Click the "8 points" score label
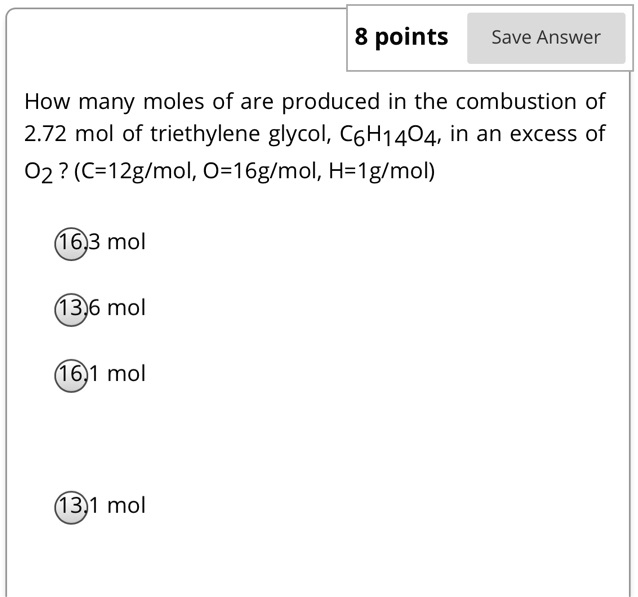This screenshot has height=597, width=638. tap(401, 38)
